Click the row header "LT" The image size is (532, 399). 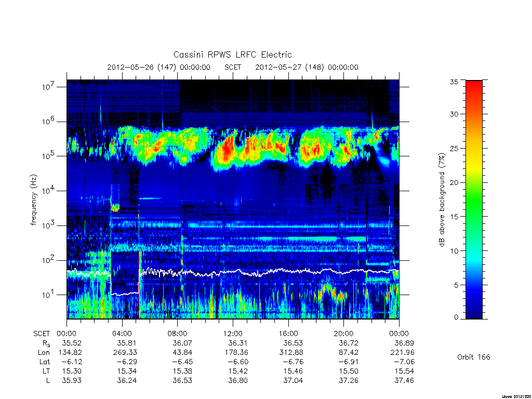[x=46, y=371]
